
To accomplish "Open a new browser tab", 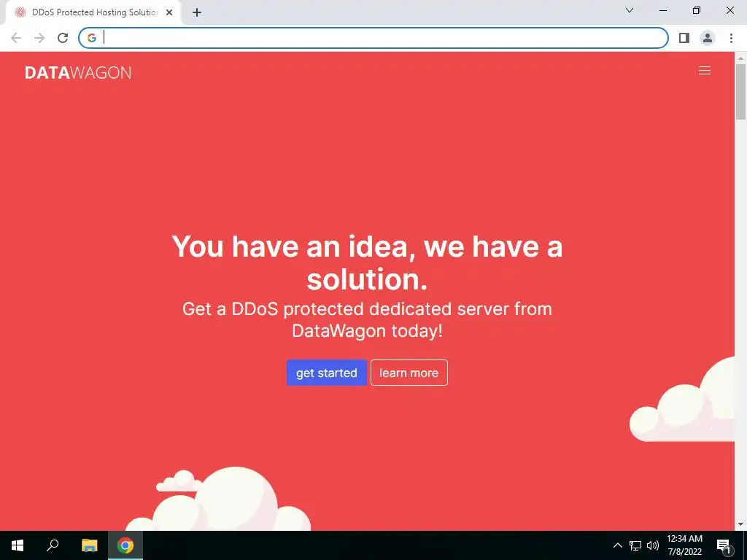I will pyautogui.click(x=197, y=12).
